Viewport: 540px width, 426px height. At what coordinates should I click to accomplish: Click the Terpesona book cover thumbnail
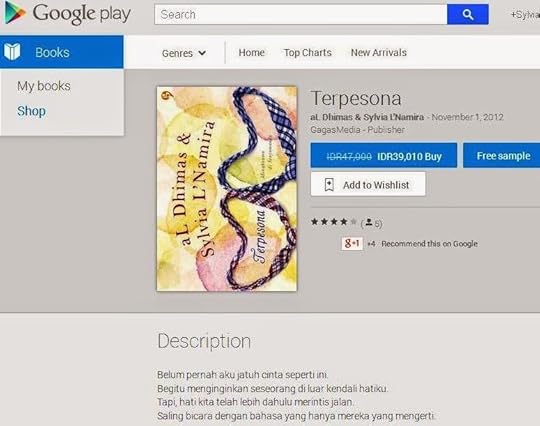(227, 189)
